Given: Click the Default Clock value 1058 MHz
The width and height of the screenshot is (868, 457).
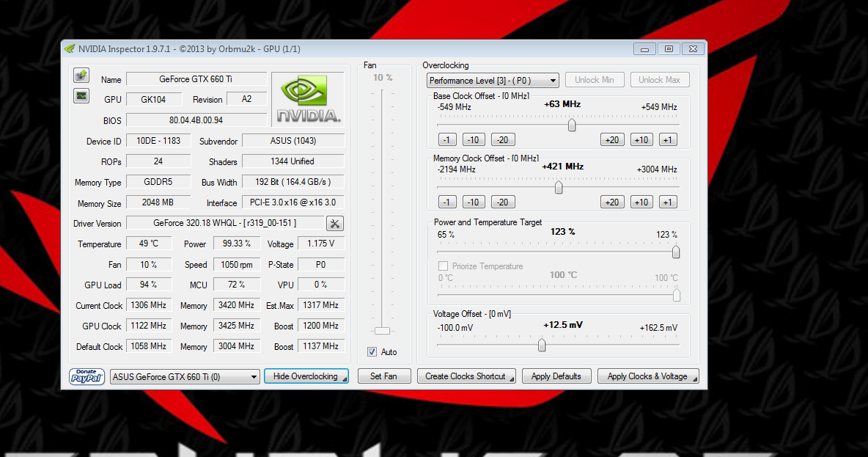Looking at the screenshot, I should 148,346.
